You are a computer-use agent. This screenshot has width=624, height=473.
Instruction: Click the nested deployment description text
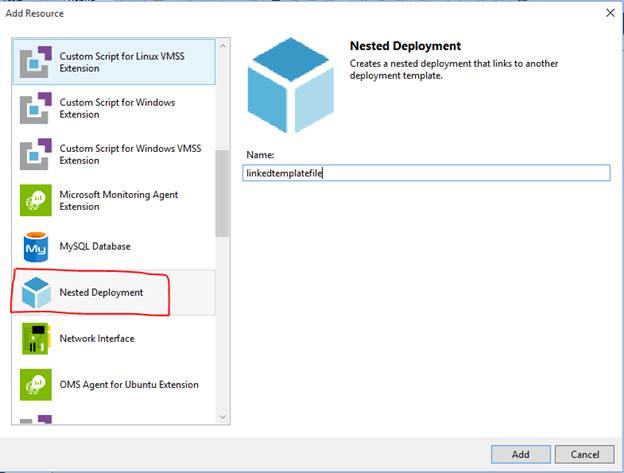(454, 70)
